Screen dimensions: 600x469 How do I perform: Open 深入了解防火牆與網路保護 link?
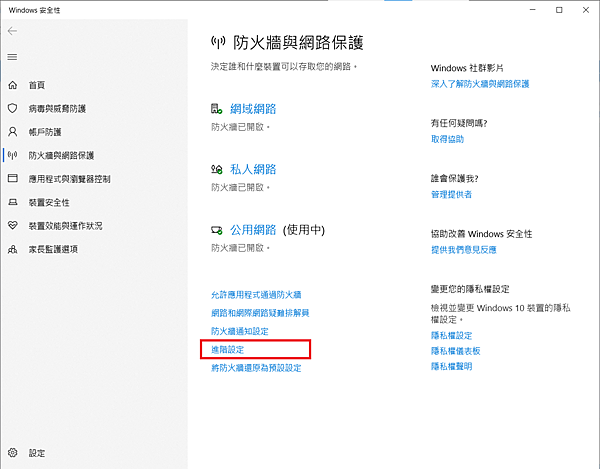[x=480, y=84]
